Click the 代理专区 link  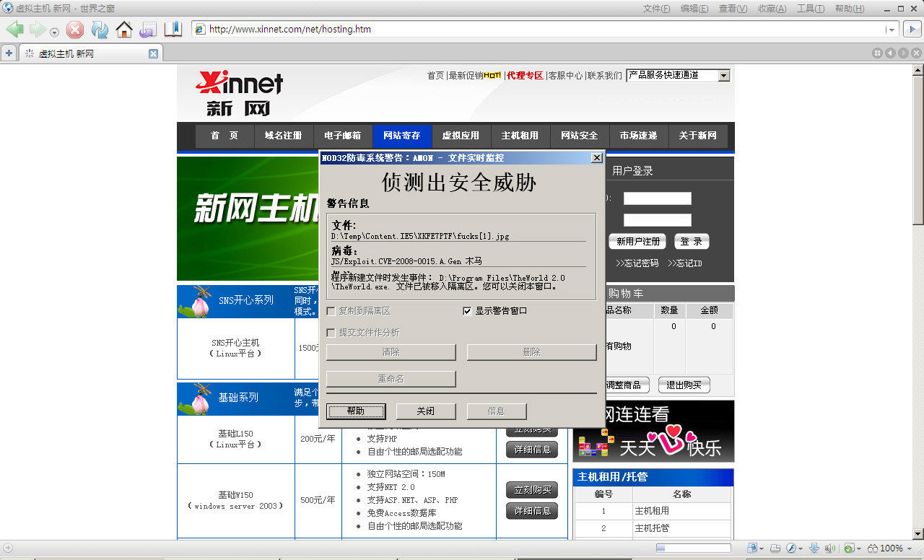(524, 75)
